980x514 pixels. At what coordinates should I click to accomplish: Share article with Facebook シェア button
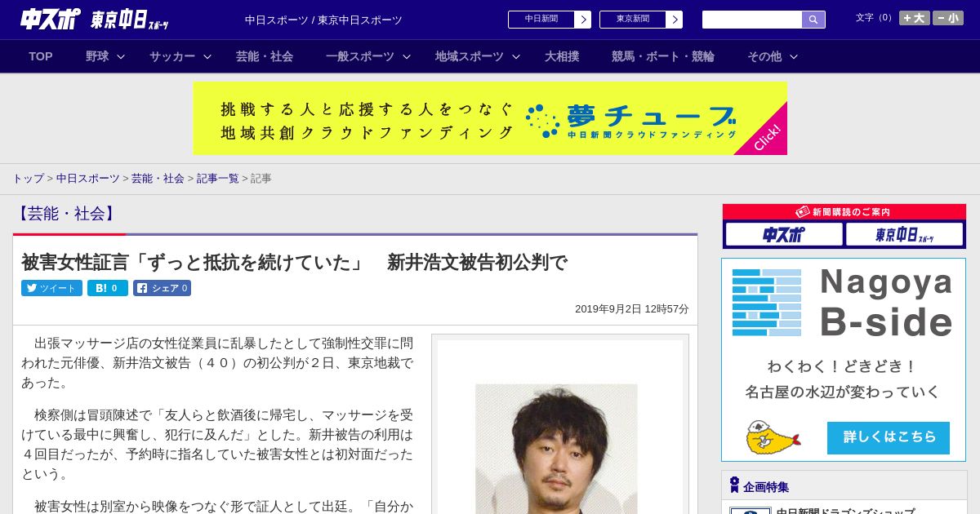162,288
